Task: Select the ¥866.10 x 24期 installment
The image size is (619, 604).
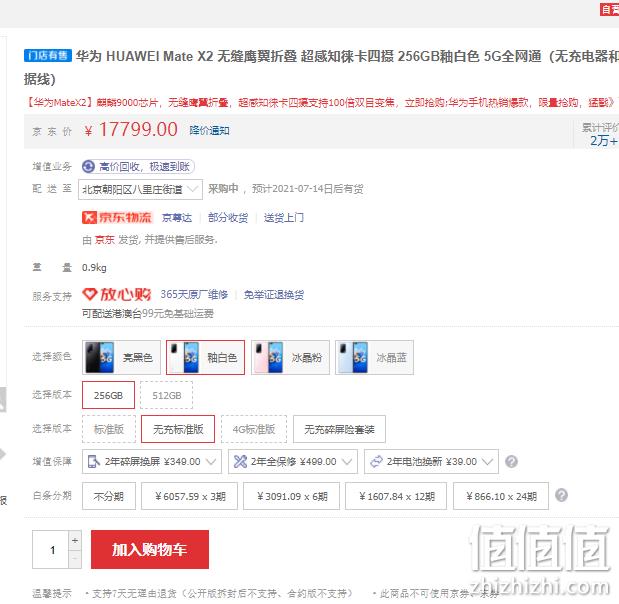Action: point(501,496)
